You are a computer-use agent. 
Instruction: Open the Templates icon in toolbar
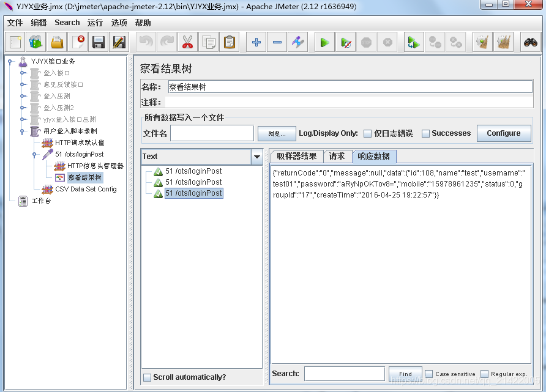click(x=36, y=42)
